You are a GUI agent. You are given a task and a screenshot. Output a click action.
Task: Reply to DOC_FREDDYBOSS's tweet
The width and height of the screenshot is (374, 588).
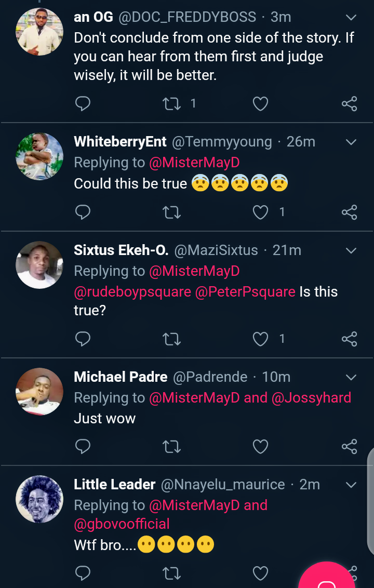83,104
